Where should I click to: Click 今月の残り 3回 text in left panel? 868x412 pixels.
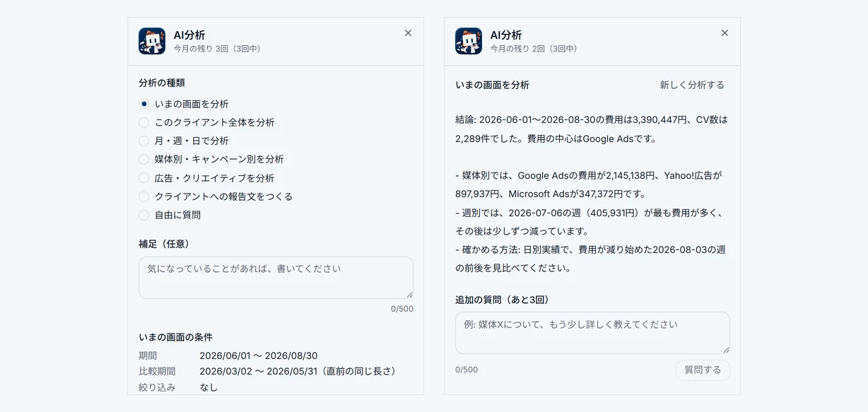tap(217, 49)
